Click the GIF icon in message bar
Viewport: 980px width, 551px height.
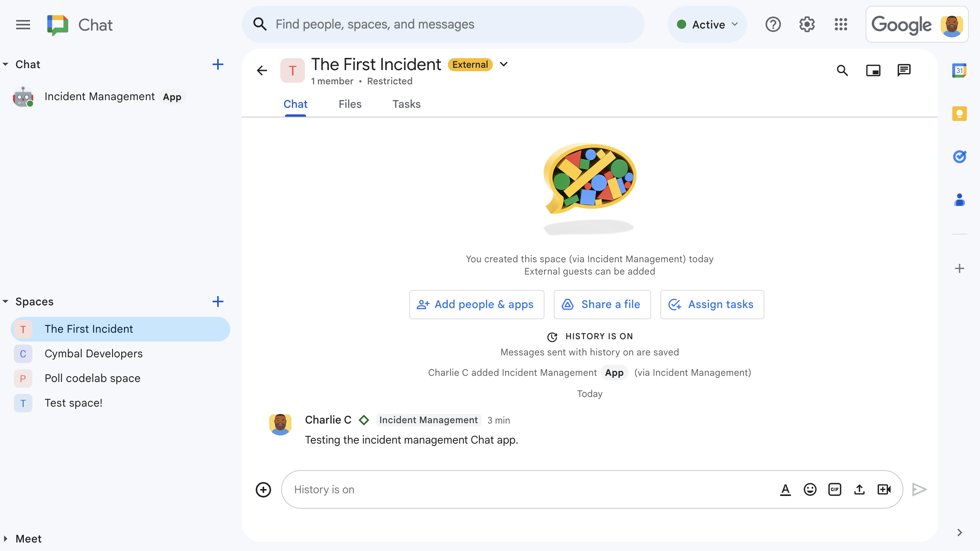(x=834, y=489)
